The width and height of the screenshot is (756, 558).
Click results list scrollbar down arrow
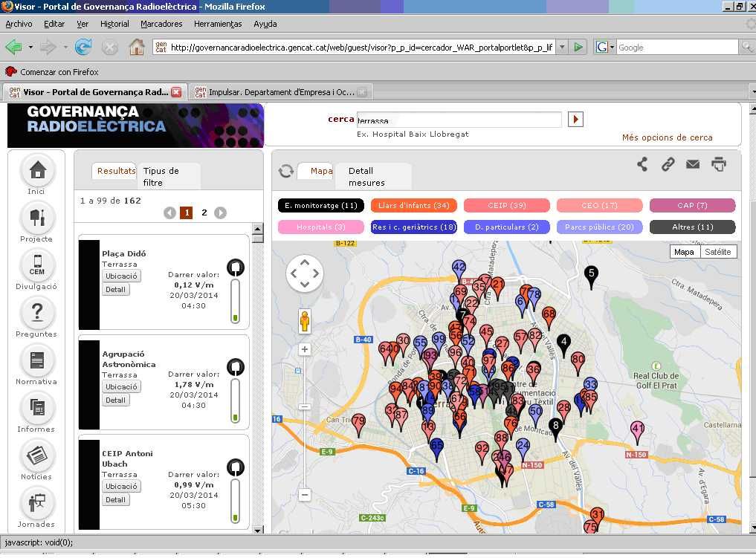point(258,530)
